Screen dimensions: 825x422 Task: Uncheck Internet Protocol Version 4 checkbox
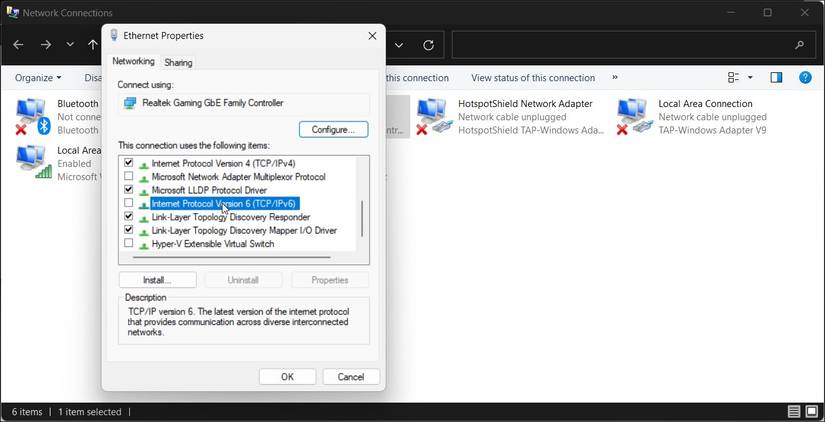click(x=128, y=163)
